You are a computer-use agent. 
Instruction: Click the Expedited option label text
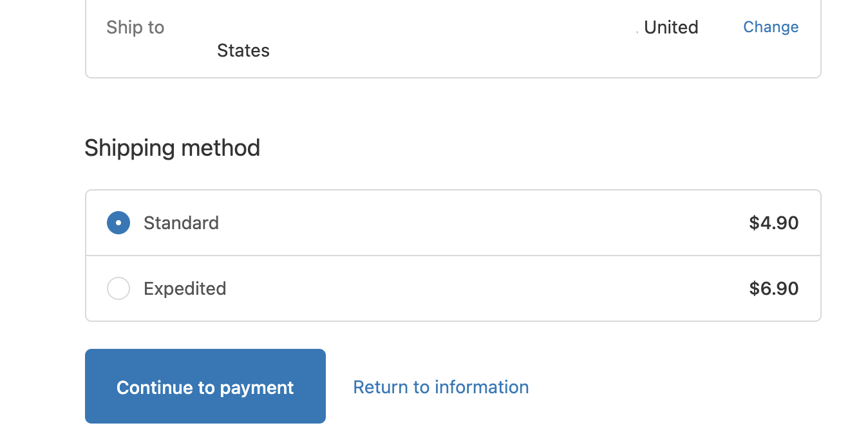185,288
